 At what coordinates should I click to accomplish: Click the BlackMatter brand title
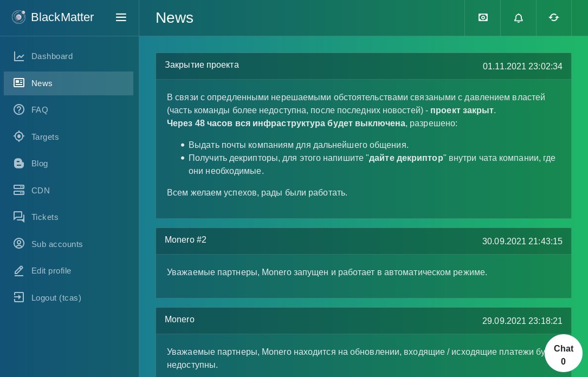62,17
